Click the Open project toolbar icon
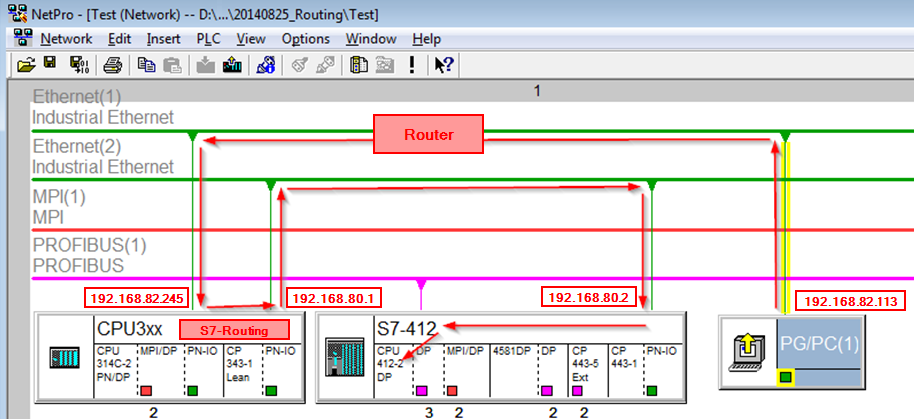Screen dimensions: 914x419 tap(26, 65)
